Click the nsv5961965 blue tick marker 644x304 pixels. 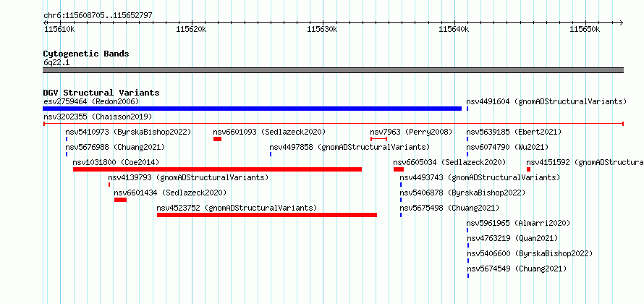click(467, 230)
